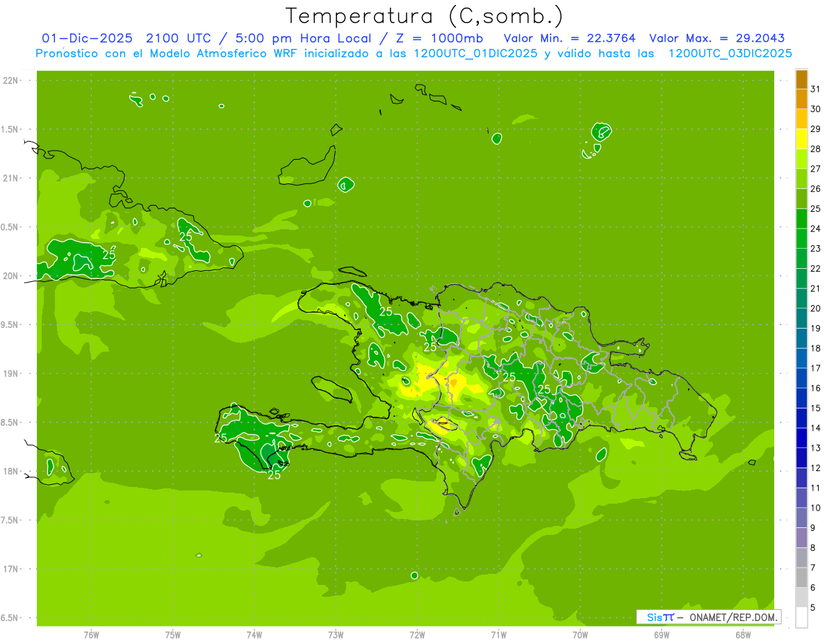The width and height of the screenshot is (834, 644).
Task: Click the "9.5N" latitude axis label
Action: click(x=10, y=324)
